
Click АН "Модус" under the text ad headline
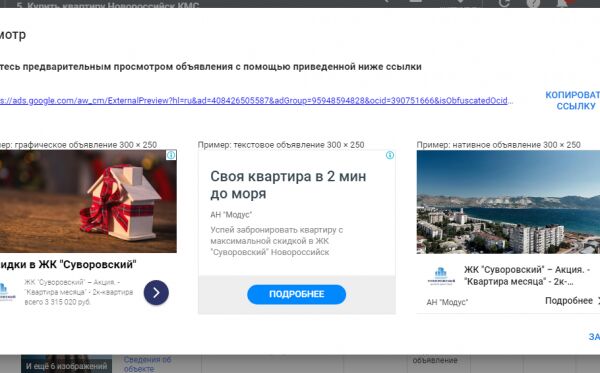click(x=231, y=215)
